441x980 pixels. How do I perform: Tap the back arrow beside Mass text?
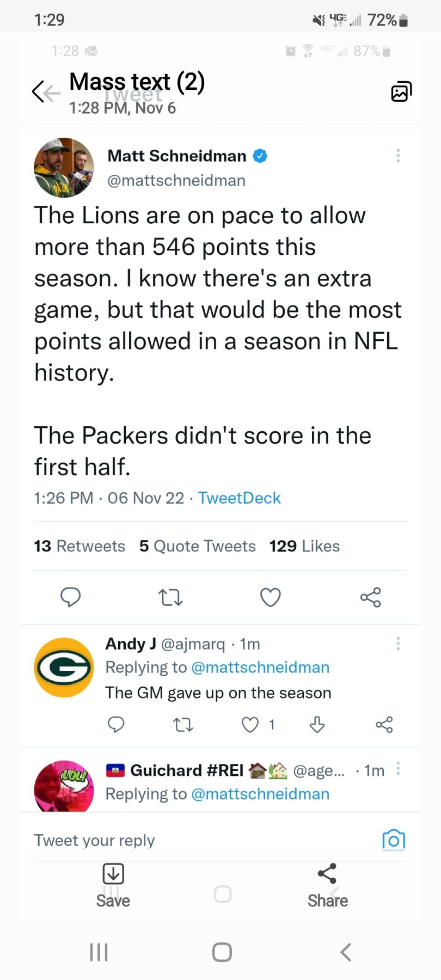(39, 91)
